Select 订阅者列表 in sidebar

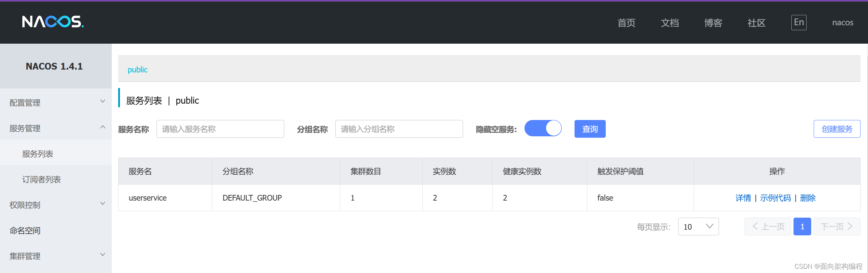tap(56, 179)
